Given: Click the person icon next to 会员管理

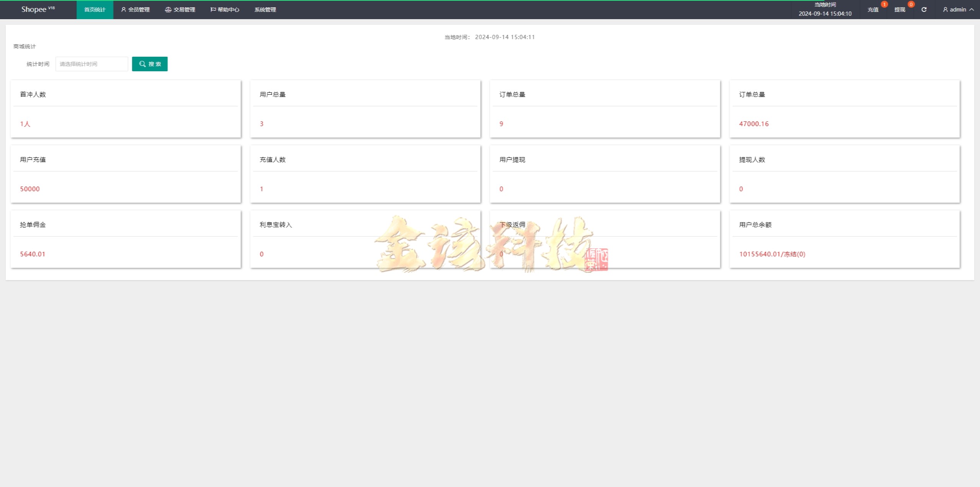Looking at the screenshot, I should click(x=123, y=10).
